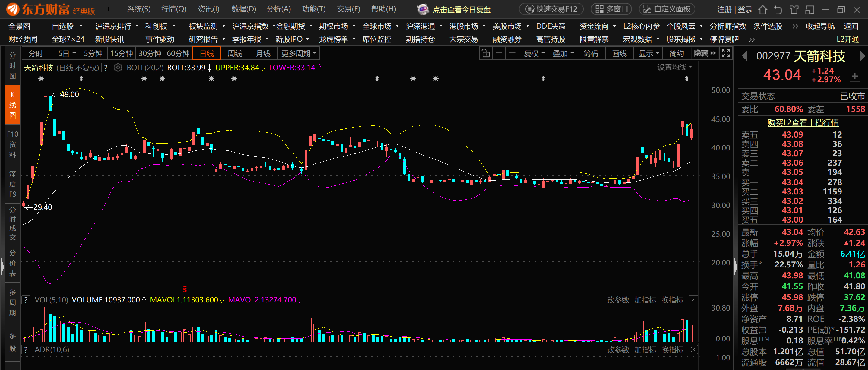Toggle the 隐藏 side panel button
868x370 pixels.
[705, 53]
